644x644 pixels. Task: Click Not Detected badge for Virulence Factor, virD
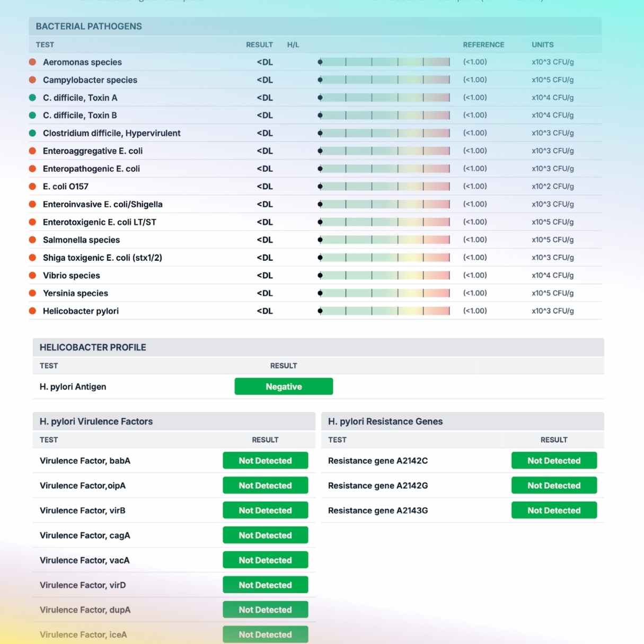[265, 585]
